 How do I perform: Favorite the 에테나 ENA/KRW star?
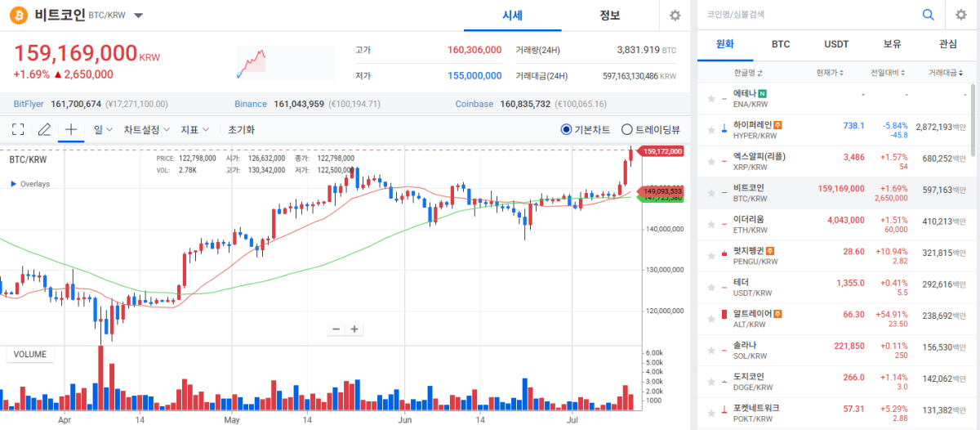[711, 99]
